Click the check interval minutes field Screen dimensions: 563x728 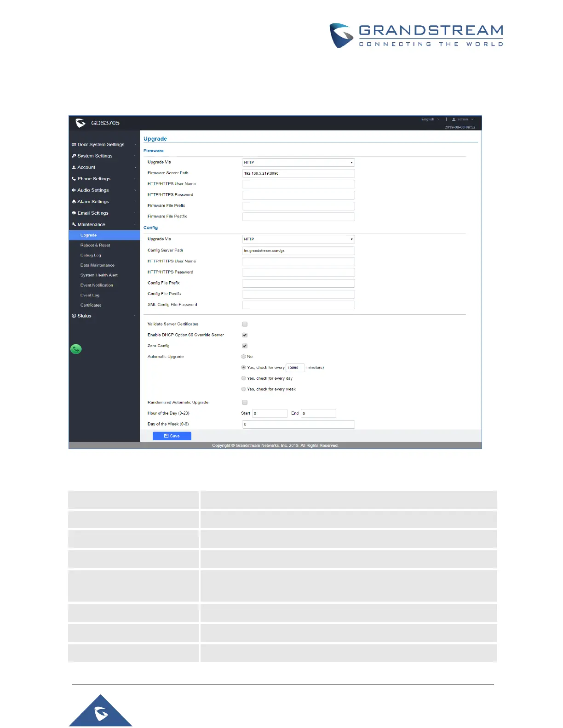[x=295, y=368]
